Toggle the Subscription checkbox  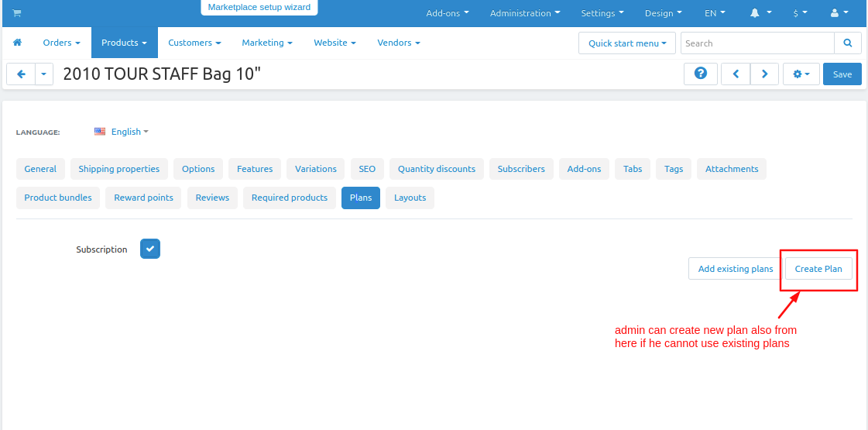[x=150, y=249]
